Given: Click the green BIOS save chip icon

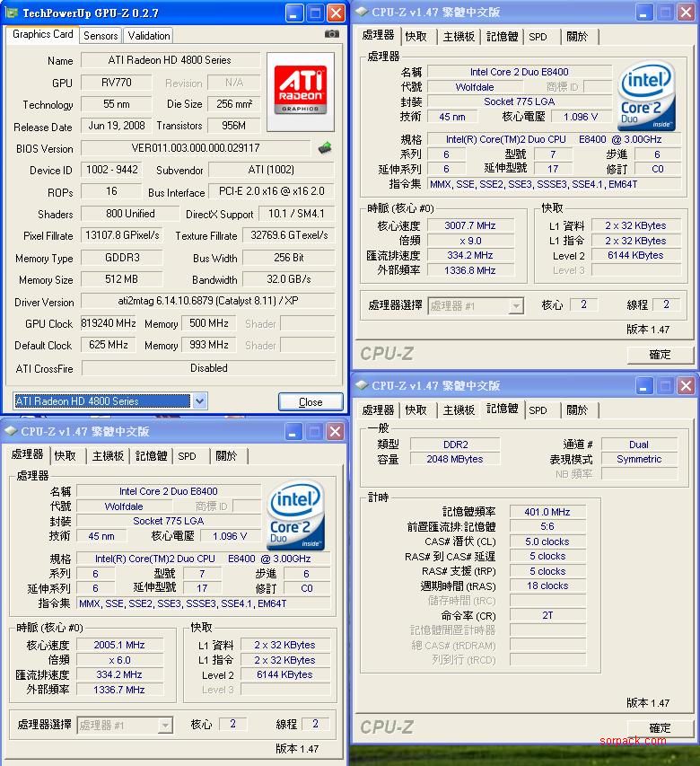Looking at the screenshot, I should click(x=325, y=147).
